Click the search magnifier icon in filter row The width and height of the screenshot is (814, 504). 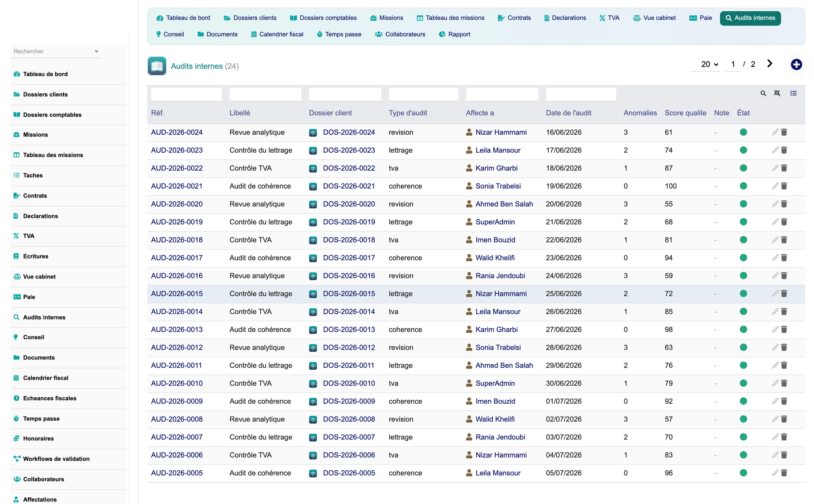763,93
